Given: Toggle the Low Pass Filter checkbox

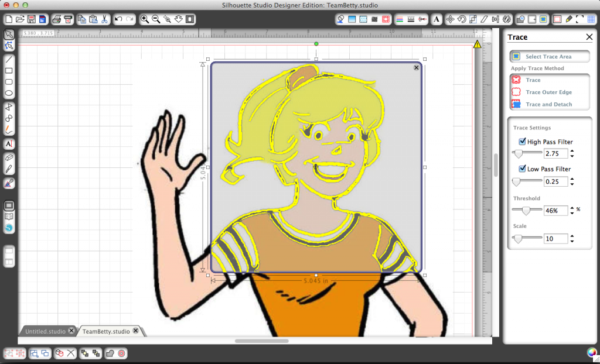Looking at the screenshot, I should click(522, 169).
